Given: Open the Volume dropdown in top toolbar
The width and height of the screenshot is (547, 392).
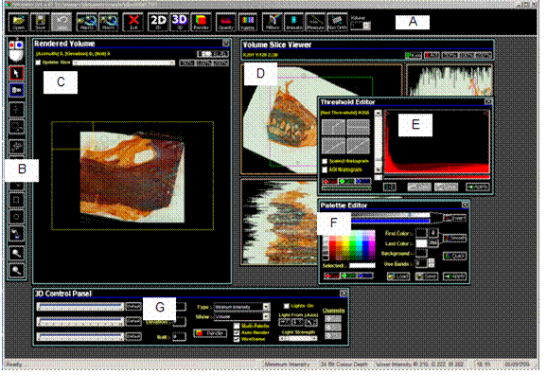Looking at the screenshot, I should tap(361, 26).
